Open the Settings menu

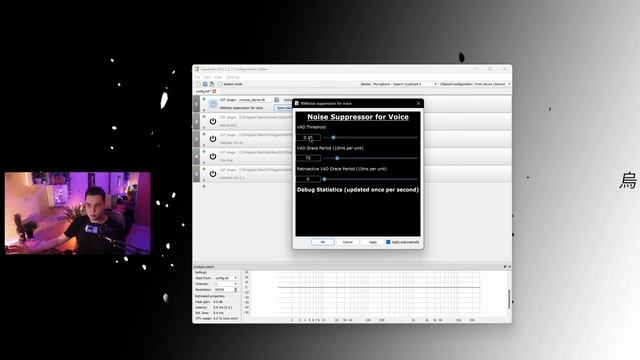233,77
